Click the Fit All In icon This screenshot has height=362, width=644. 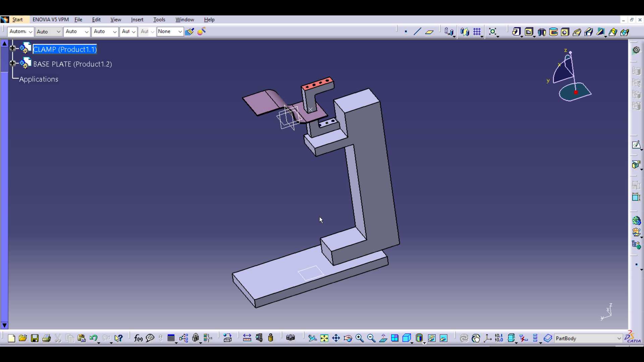(324, 338)
